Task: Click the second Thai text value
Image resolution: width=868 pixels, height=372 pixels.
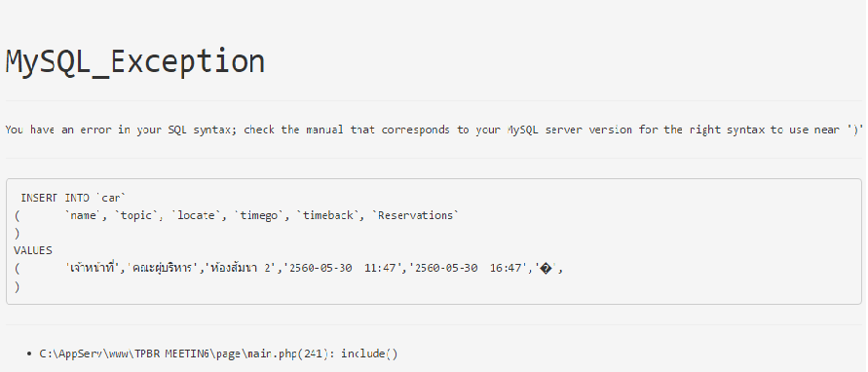Action: coord(164,269)
